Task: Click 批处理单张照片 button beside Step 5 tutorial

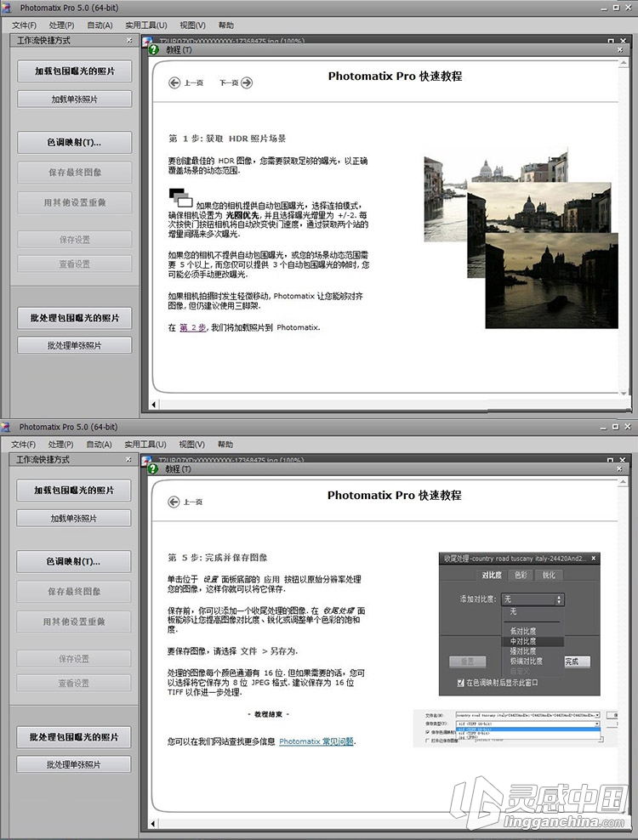Action: [74, 764]
